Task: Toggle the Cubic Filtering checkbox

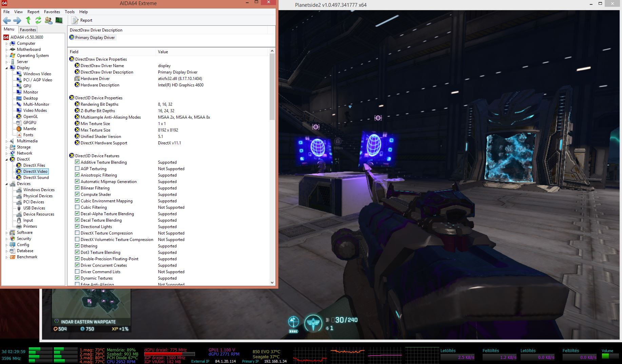Action: coord(77,207)
